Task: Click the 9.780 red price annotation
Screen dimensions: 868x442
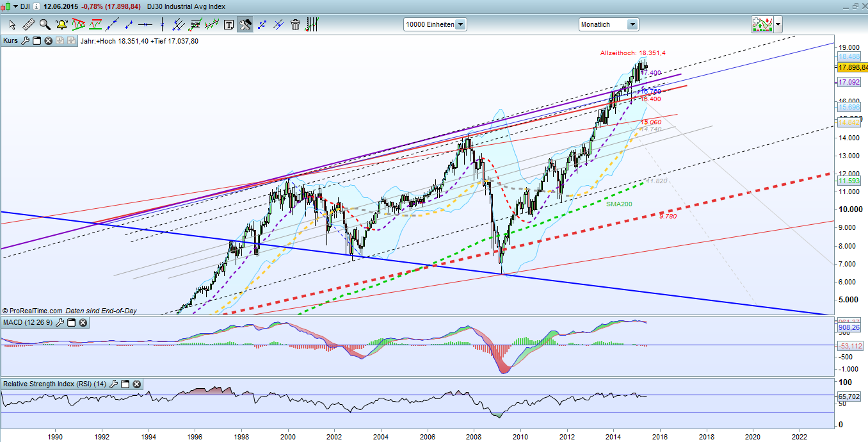Action: coord(668,217)
